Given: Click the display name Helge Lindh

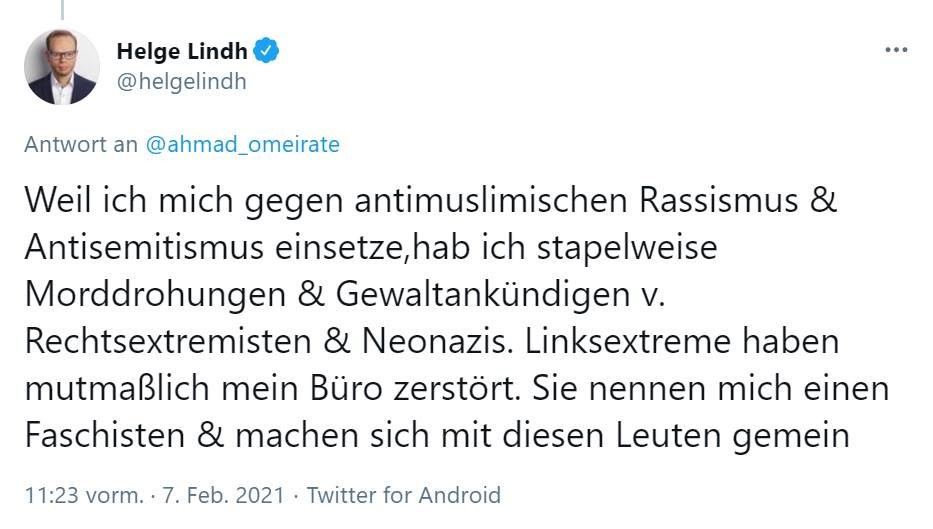Looking at the screenshot, I should (x=181, y=51).
